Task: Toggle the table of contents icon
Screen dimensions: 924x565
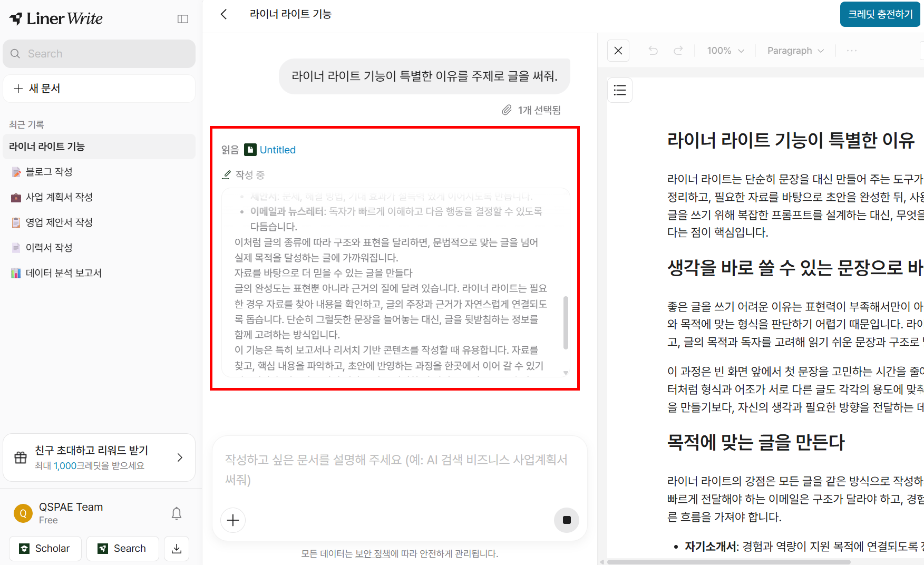Action: click(x=620, y=90)
